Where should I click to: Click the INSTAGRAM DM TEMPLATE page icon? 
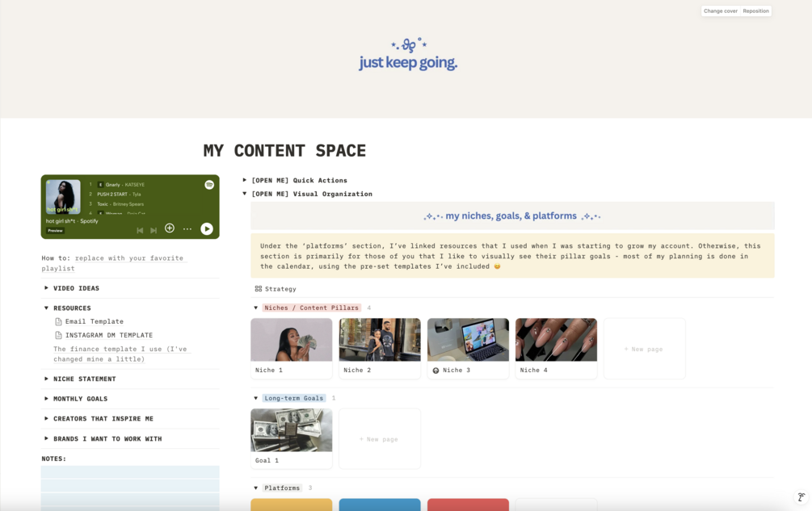(x=58, y=335)
